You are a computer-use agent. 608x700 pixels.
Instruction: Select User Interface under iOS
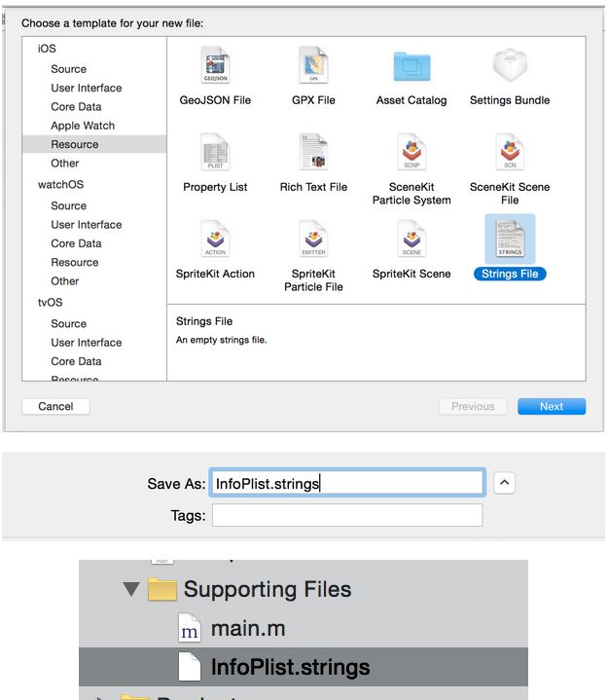pos(87,88)
